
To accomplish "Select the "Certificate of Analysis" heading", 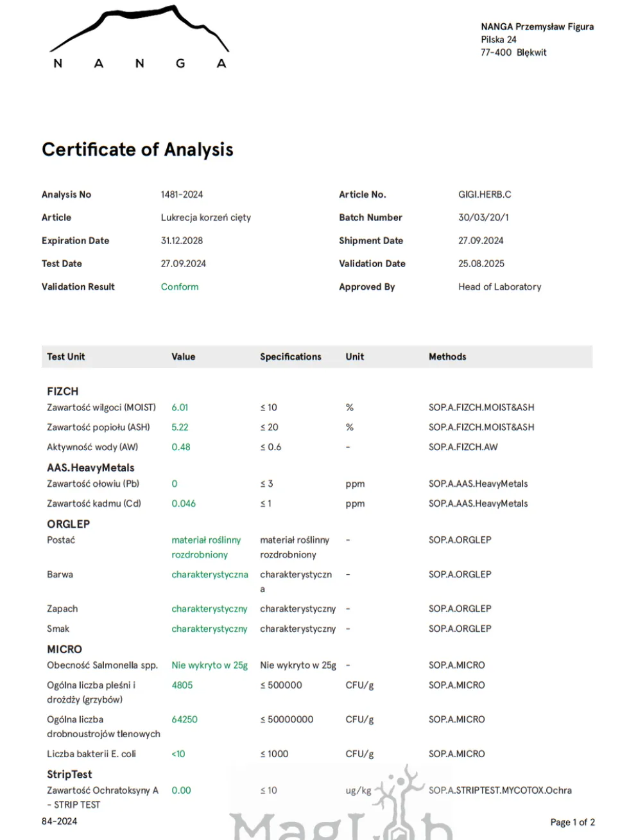I will (137, 150).
